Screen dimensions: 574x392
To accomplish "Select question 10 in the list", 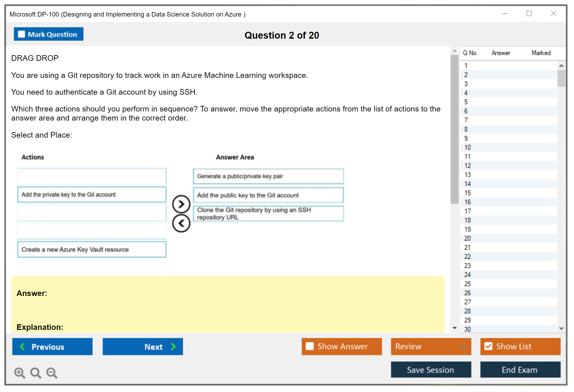I will coord(467,147).
